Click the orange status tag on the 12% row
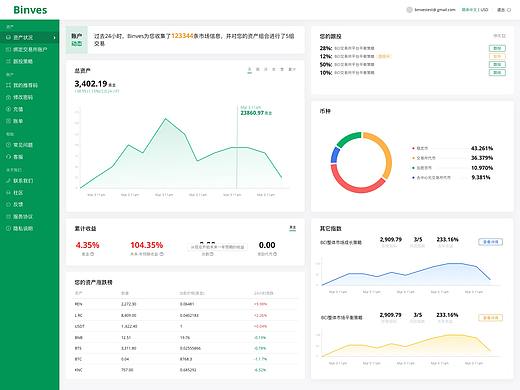This screenshot has height=390, width=520. pos(384,56)
